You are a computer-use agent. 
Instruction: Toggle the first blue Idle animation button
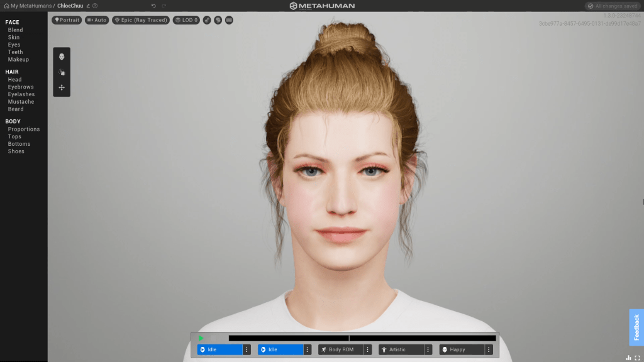pyautogui.click(x=220, y=349)
